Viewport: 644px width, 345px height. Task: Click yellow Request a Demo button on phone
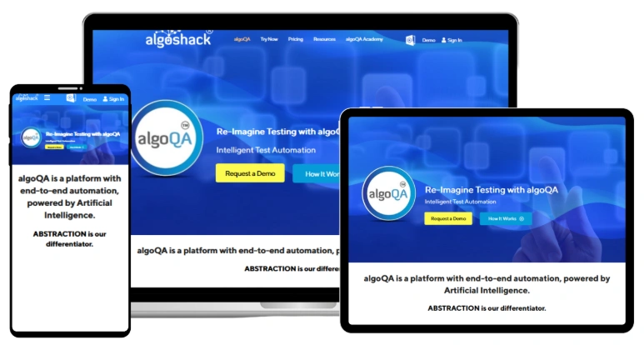pos(54,147)
